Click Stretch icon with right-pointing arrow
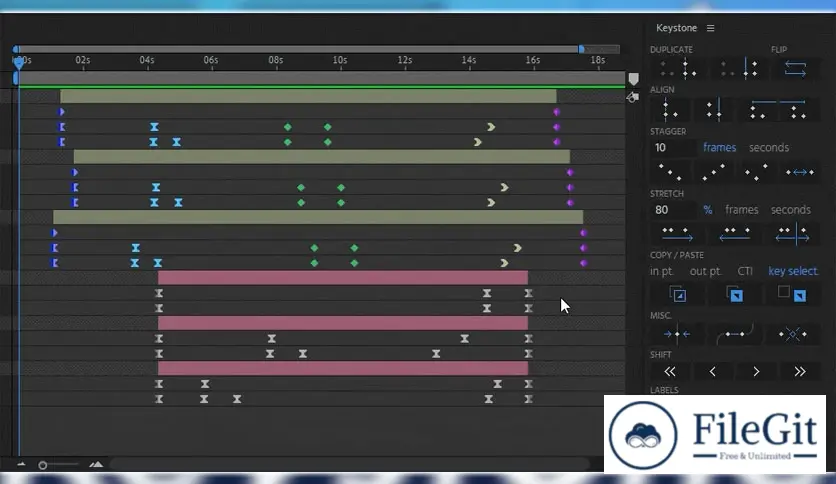 click(677, 233)
